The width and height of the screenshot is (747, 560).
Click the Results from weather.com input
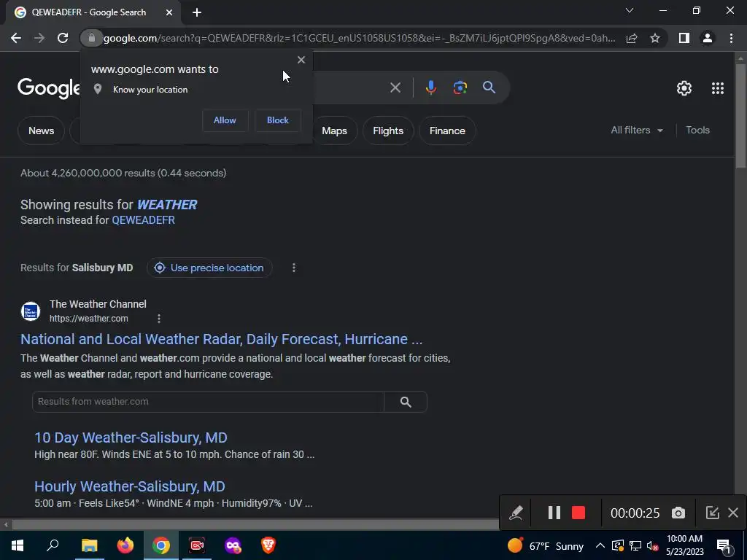(208, 402)
